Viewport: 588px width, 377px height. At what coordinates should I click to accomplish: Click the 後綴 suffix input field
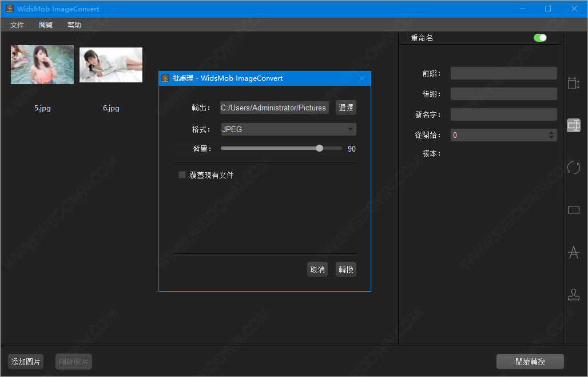[x=503, y=94]
